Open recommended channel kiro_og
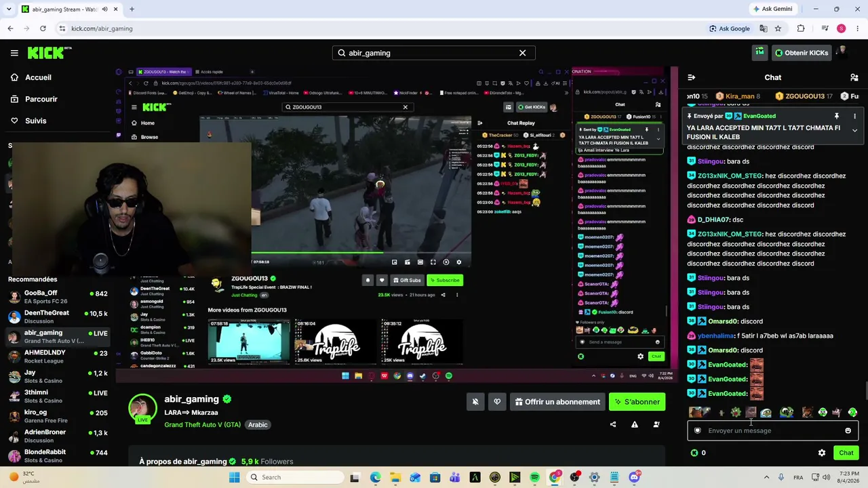 (58, 415)
